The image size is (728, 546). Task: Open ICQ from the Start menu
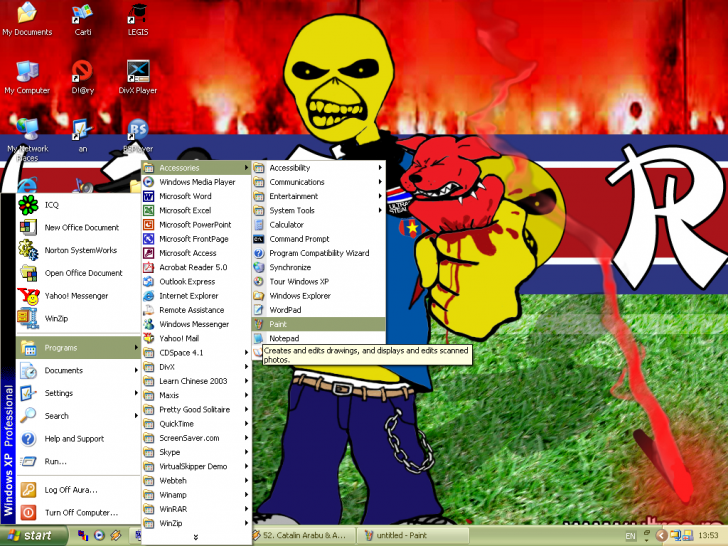78,205
